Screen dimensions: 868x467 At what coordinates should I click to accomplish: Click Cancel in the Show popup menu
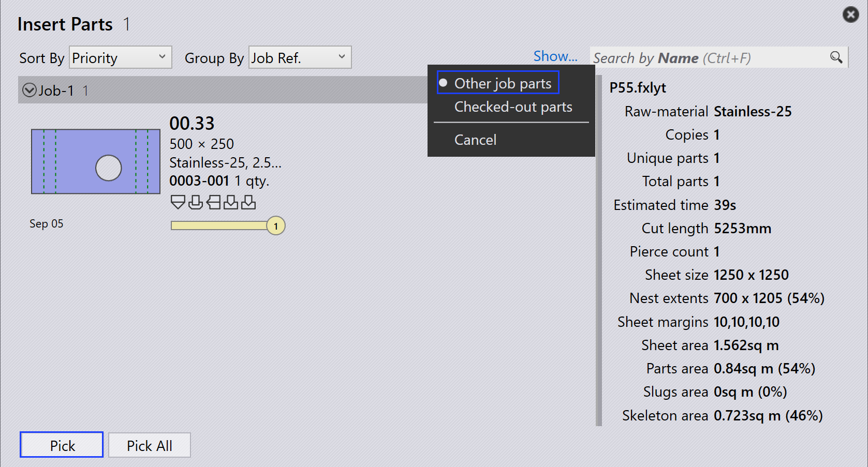(x=475, y=140)
